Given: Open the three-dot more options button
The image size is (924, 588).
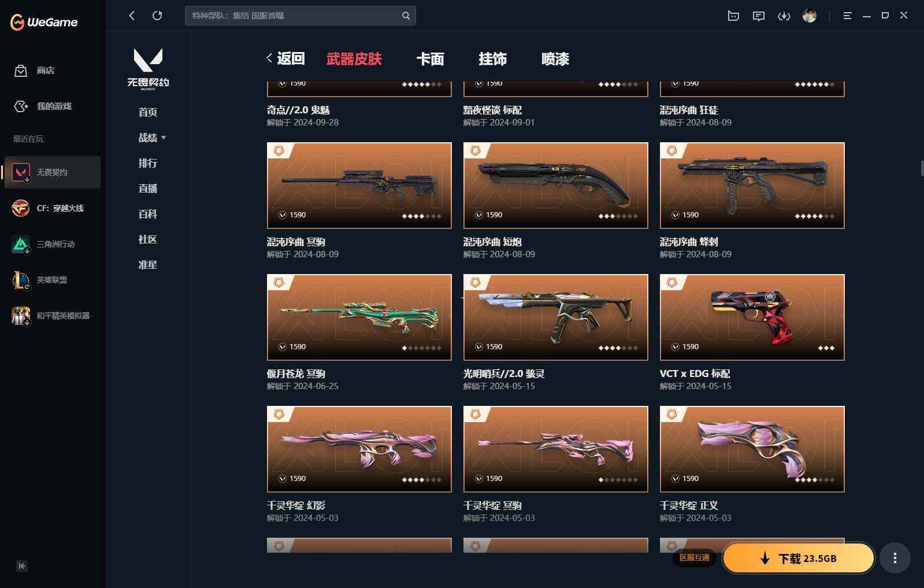Looking at the screenshot, I should tap(895, 558).
